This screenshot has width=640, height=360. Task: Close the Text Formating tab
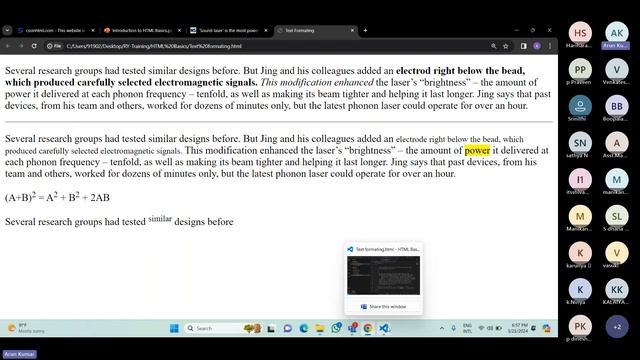[353, 30]
